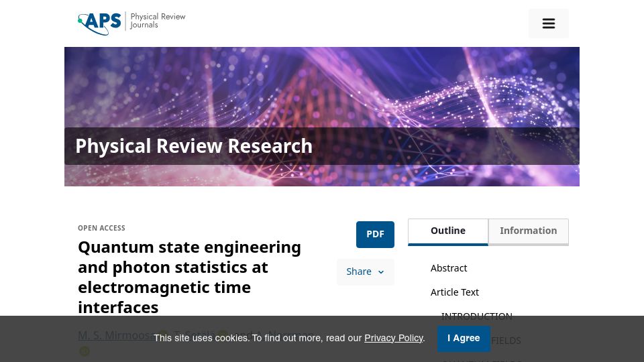Go to the INTRODUCTION section
Image resolution: width=644 pixels, height=362 pixels.
click(x=476, y=316)
